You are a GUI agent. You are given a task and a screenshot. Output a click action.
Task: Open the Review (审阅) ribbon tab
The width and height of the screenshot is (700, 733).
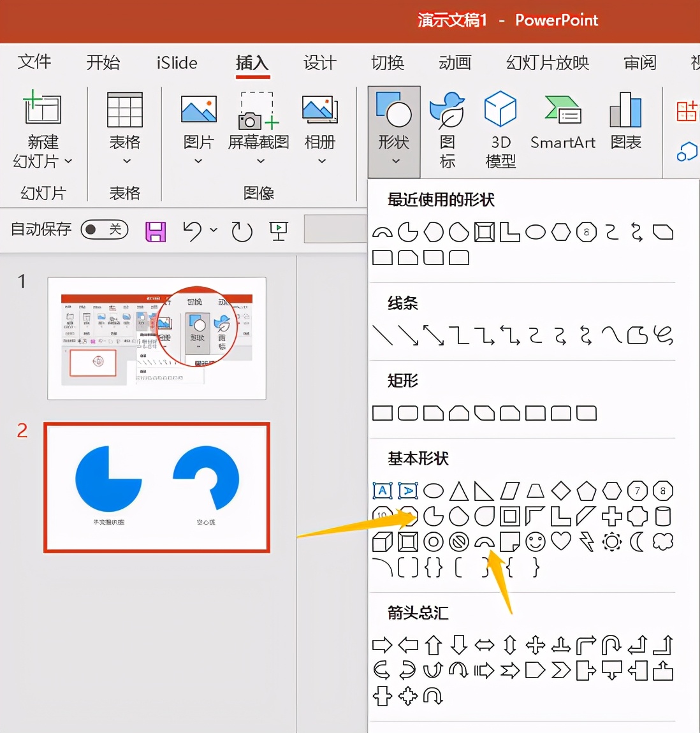[x=639, y=63]
